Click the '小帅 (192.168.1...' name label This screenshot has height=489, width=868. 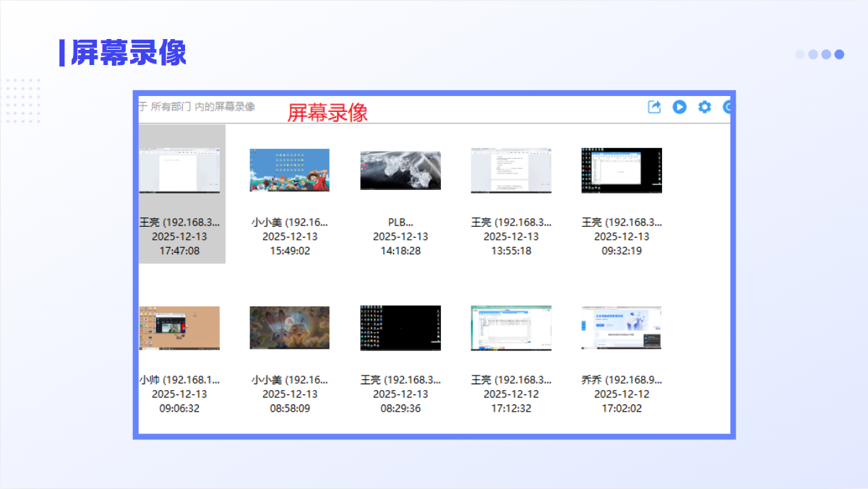tap(179, 380)
